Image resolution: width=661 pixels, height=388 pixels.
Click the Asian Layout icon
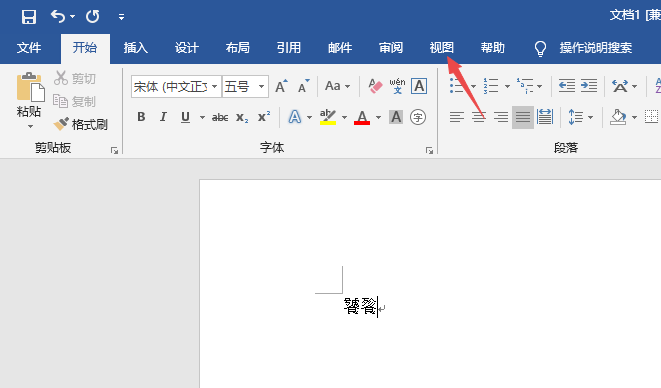coord(620,86)
